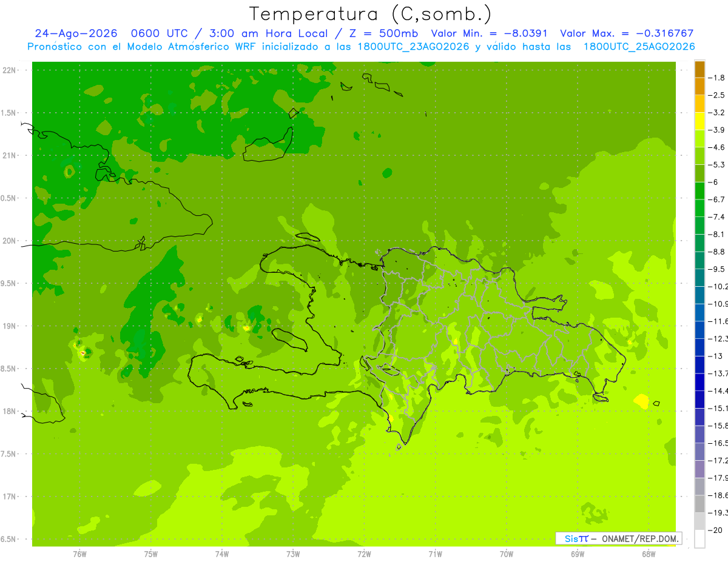Pick the teal swatch between -8.8 and -9.5
Screen dimensions: 728x562
pyautogui.click(x=699, y=261)
